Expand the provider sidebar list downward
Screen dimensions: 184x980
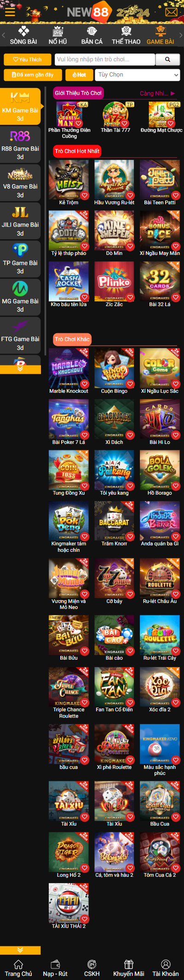click(x=20, y=368)
